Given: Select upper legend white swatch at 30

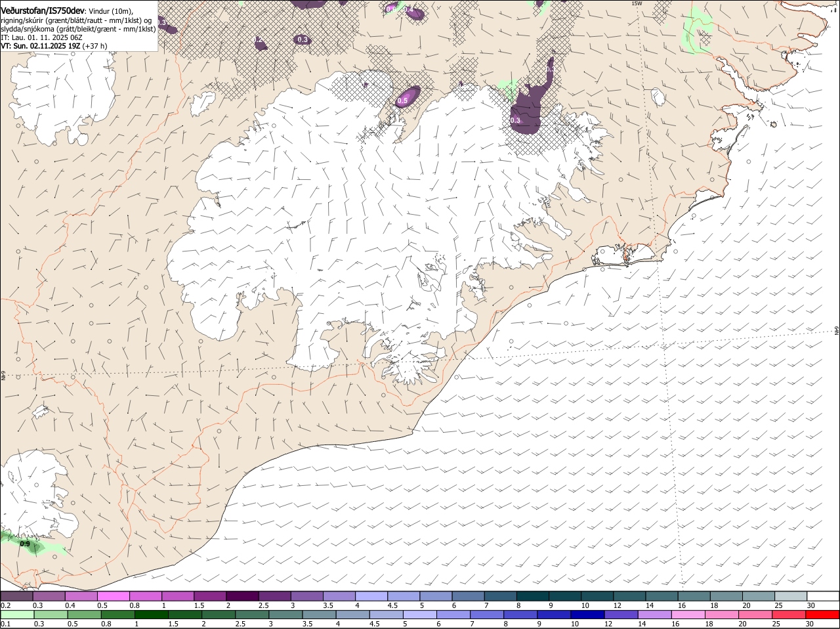Looking at the screenshot, I should 823,596.
